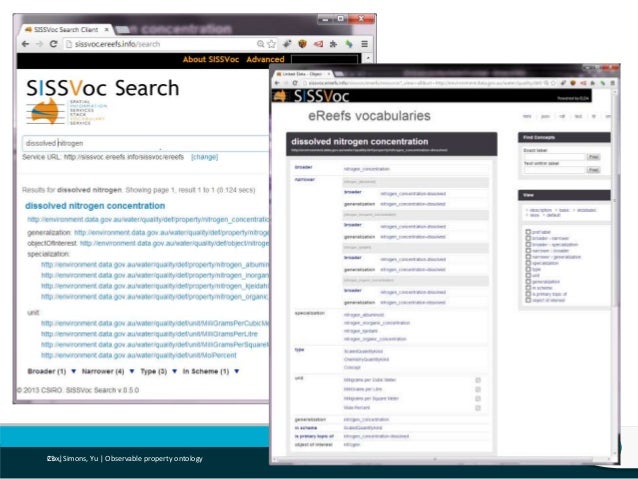638x479 pixels.
Task: Click scroll-up arrow on search window scrollbar
Action: point(367,59)
